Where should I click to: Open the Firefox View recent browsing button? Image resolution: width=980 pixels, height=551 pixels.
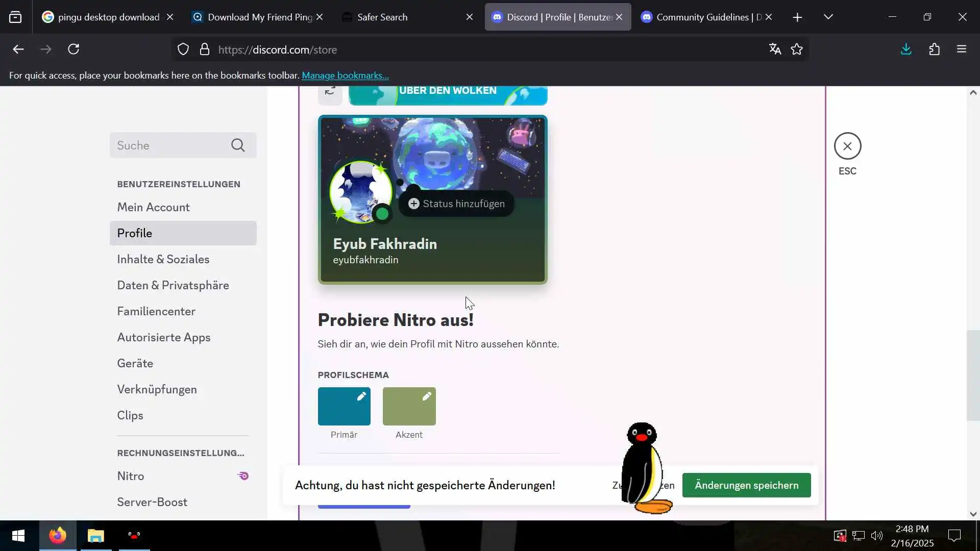click(15, 17)
